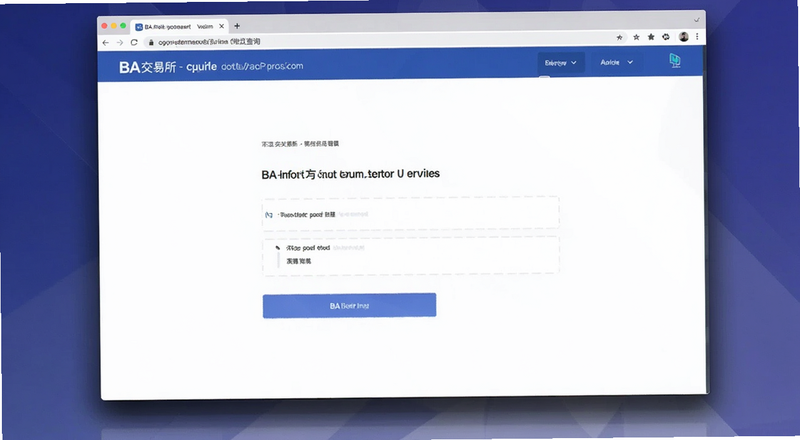Click the outlined star icon in browser toolbar

636,37
